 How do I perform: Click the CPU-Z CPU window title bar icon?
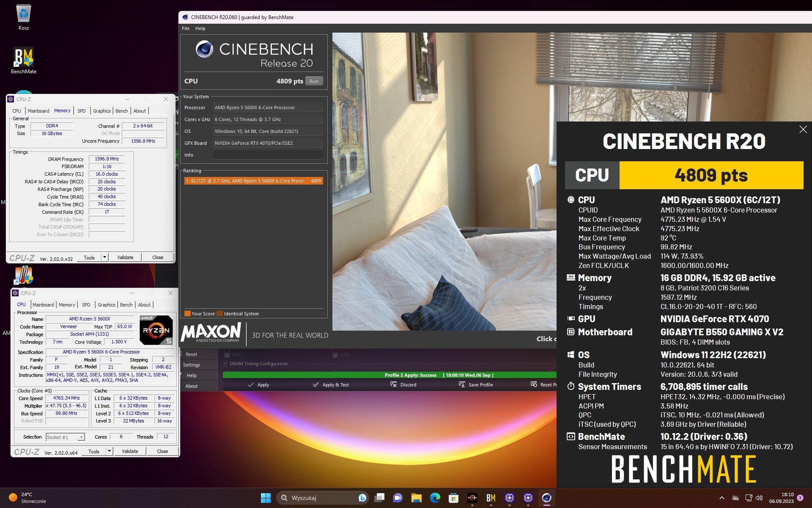coord(16,293)
